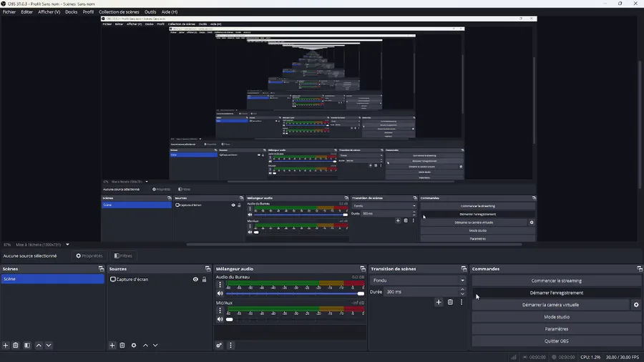Open the Collection de scènes menu
This screenshot has width=644, height=362.
[x=119, y=12]
